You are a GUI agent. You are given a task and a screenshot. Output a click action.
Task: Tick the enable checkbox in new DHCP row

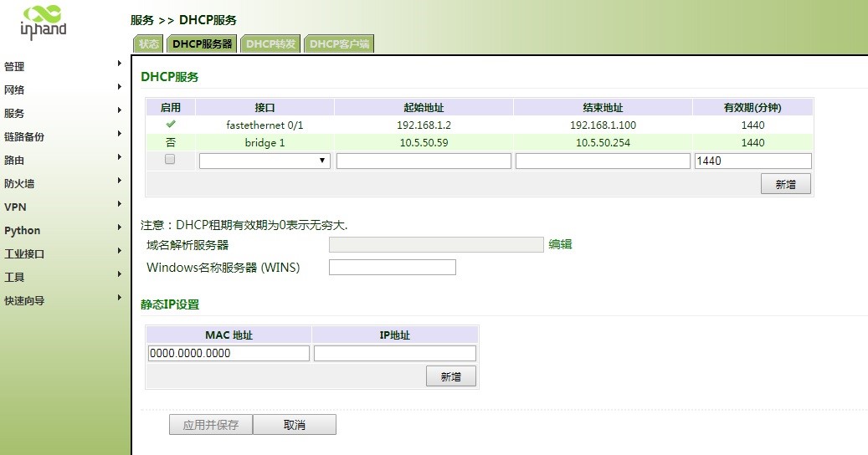point(170,160)
